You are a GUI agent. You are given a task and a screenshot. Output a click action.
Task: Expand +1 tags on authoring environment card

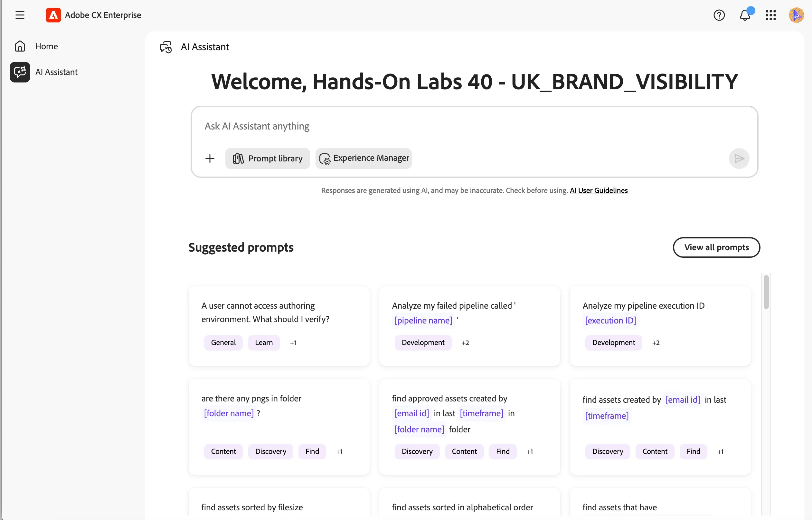(x=293, y=343)
